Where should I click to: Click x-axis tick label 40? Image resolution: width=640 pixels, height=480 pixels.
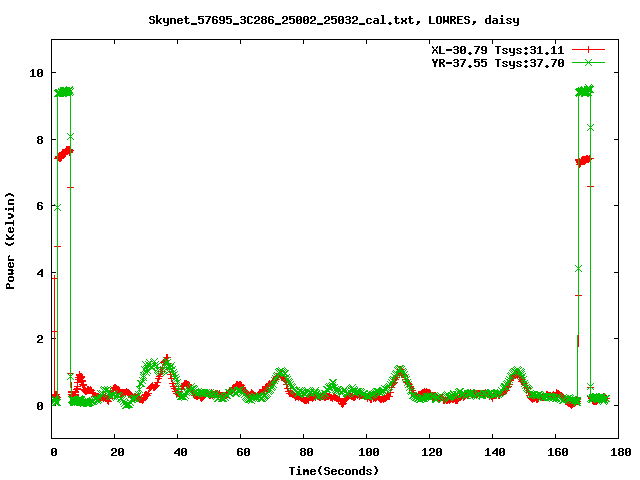pos(180,452)
